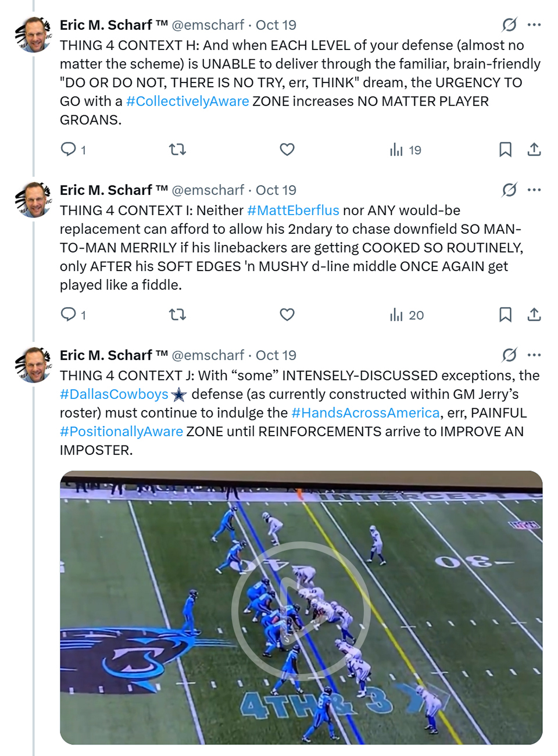Screen dimensions: 558x756
Task: Open Eric M. Scharf's avatar on CONTEXT J
Action: tap(34, 365)
